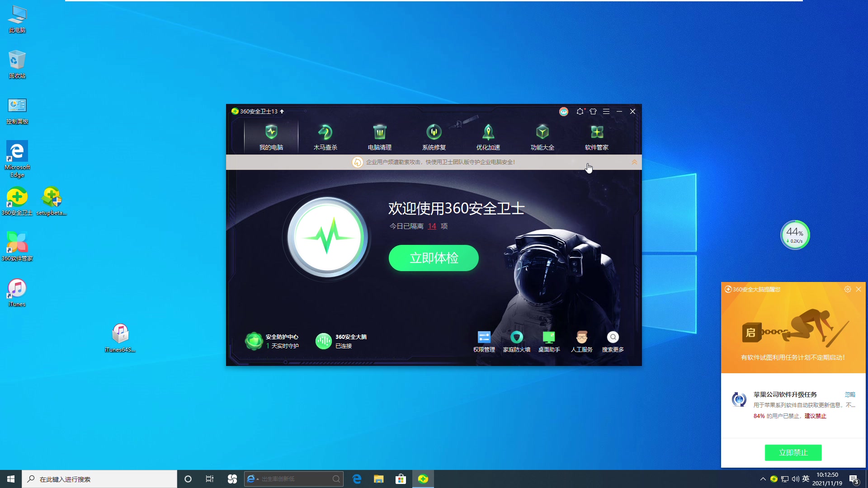Open the hamburger main menu
868x488 pixels.
pos(606,111)
